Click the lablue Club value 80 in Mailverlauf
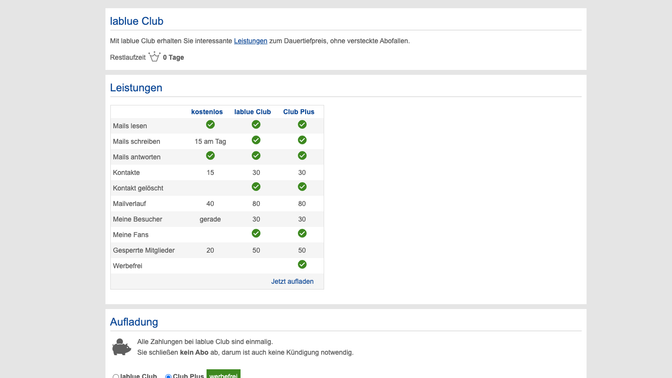Viewport: 672px width, 378px height. click(256, 204)
